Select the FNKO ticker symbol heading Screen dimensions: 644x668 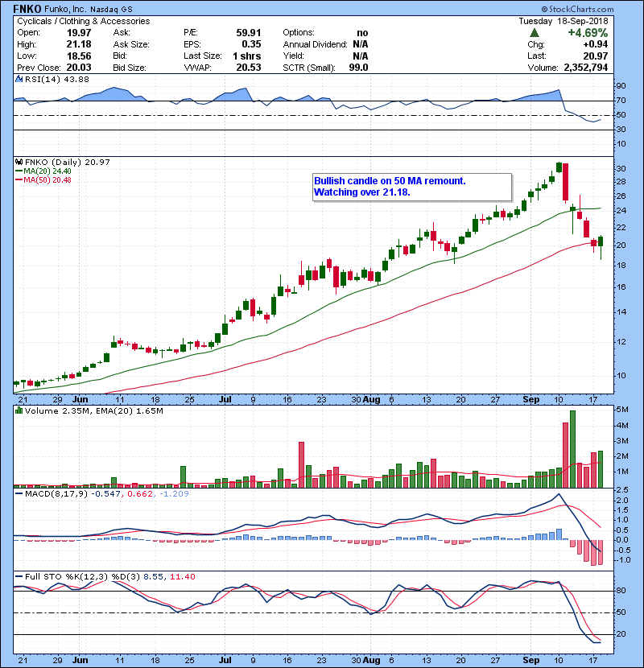click(x=27, y=9)
